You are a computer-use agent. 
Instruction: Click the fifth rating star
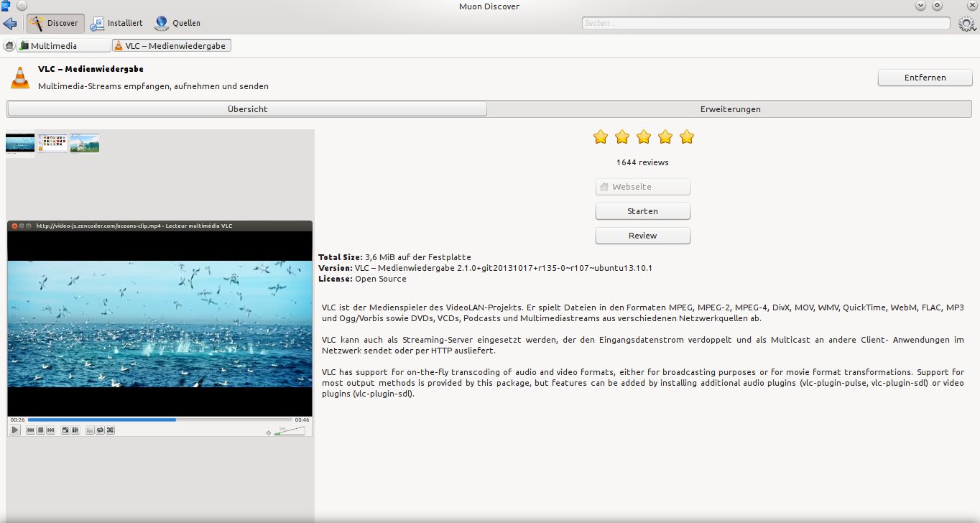[687, 136]
